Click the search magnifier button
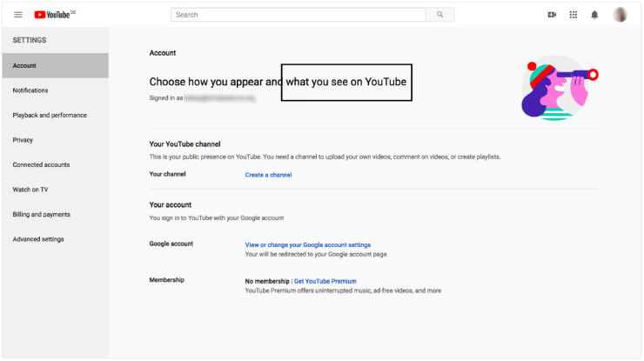 (x=439, y=15)
